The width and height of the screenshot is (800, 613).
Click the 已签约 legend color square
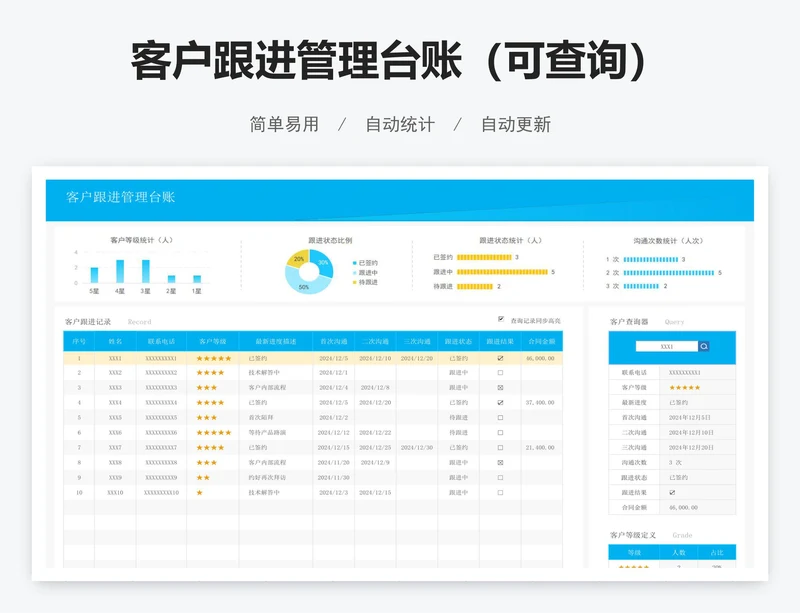tap(355, 263)
